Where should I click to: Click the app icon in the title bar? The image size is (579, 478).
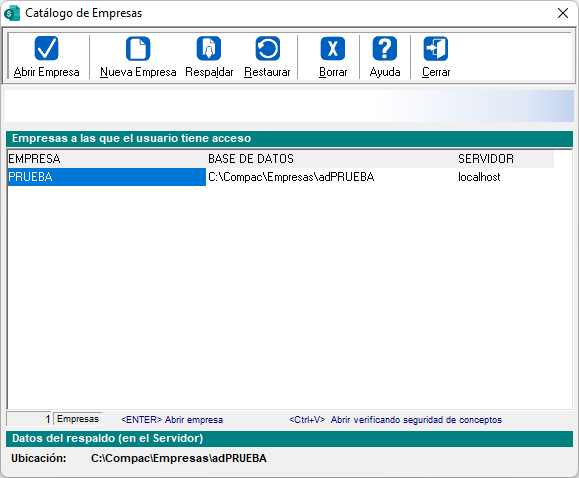(12, 13)
